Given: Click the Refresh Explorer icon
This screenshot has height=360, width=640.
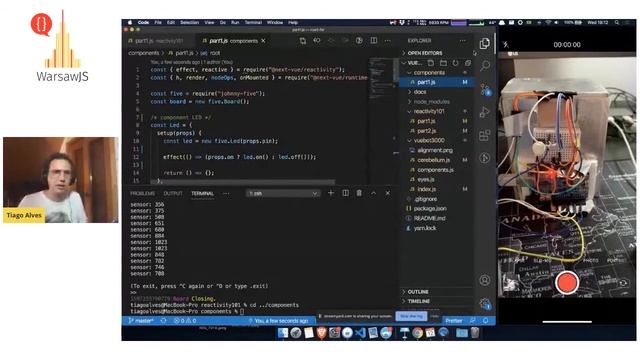Looking at the screenshot, I should tap(456, 63).
